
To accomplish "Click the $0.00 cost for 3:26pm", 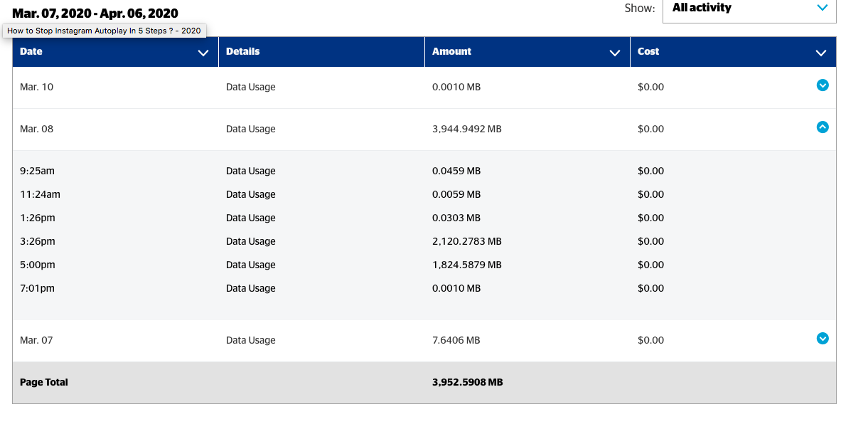I will tap(651, 241).
